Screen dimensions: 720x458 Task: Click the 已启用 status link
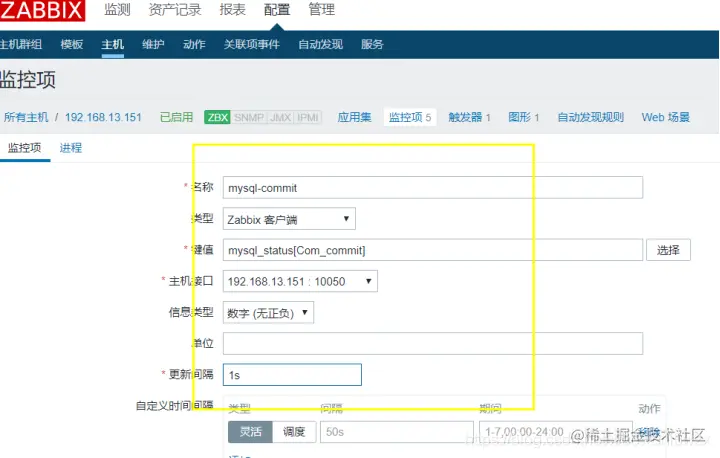[176, 117]
